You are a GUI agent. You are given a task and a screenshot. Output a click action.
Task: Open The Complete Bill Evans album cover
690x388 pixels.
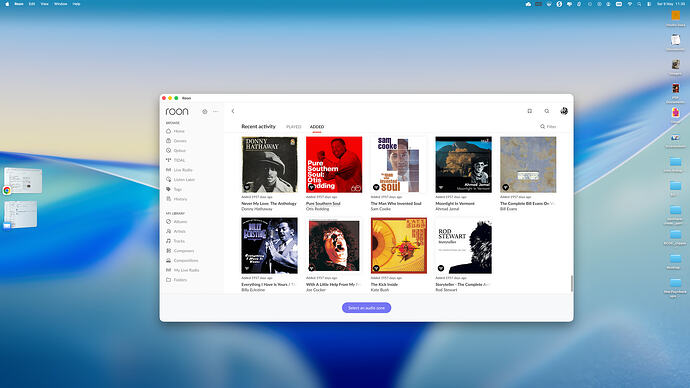coord(528,165)
